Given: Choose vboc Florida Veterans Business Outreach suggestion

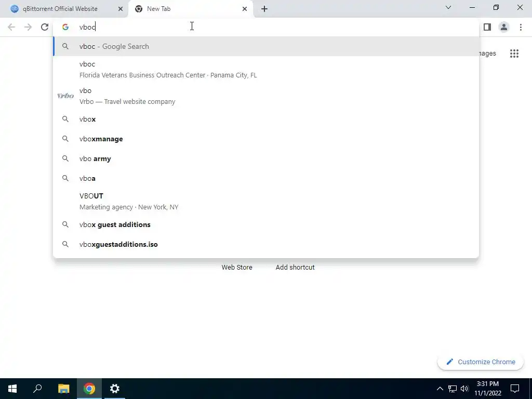Looking at the screenshot, I should [x=267, y=70].
